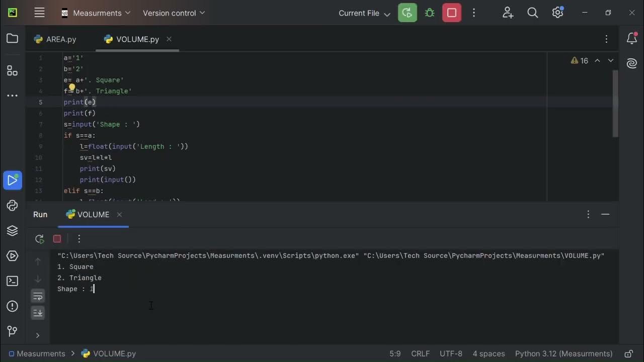Open the Project tool window folder icon
Image resolution: width=644 pixels, height=362 pixels.
tap(13, 38)
